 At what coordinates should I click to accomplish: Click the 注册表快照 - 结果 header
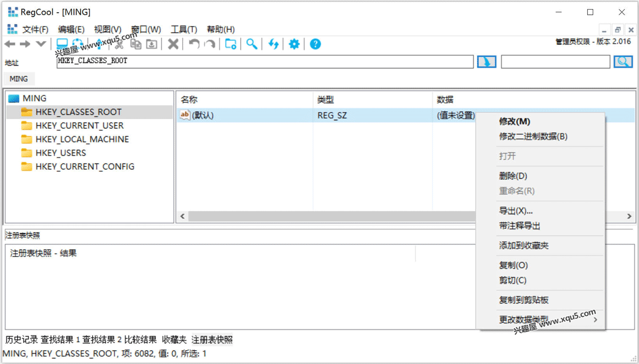tap(44, 253)
